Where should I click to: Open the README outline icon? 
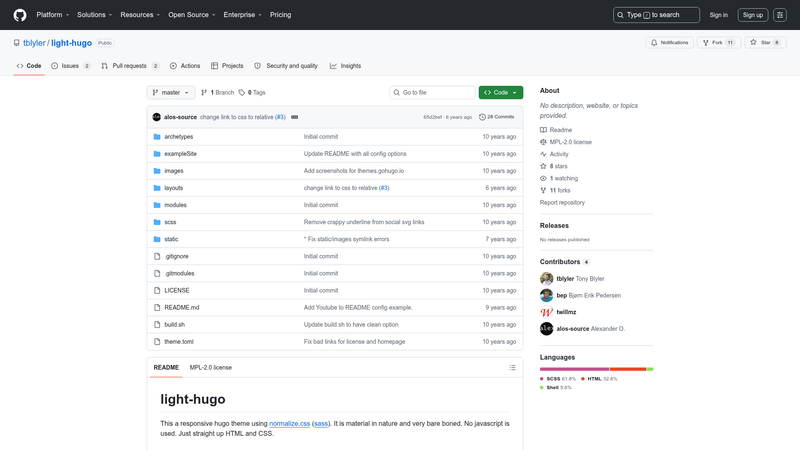[x=512, y=367]
